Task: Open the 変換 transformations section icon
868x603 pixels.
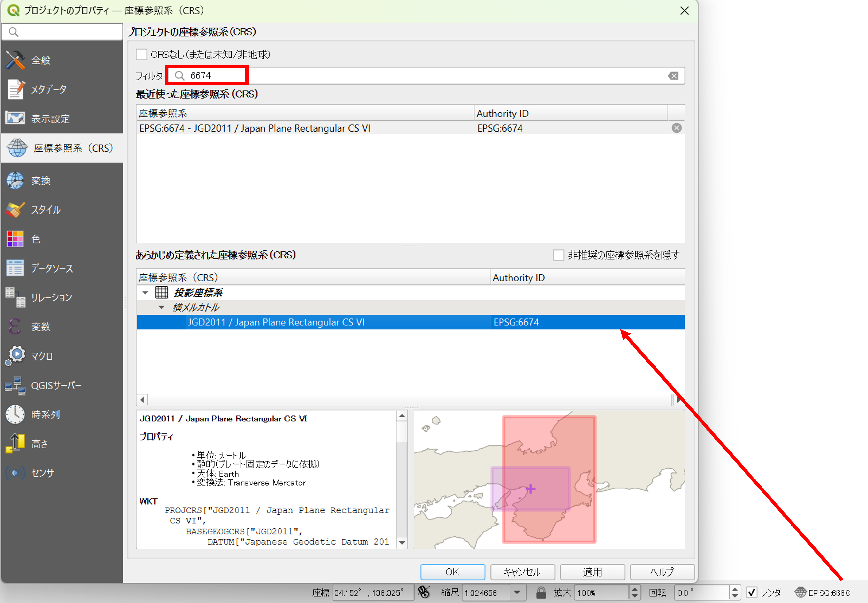Action: coord(15,180)
